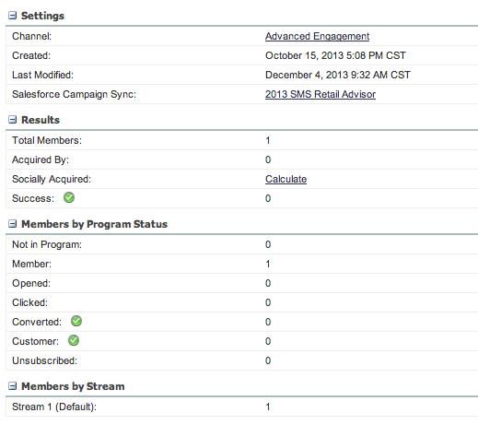Click the Last Modified date value
478x448 pixels.
(x=338, y=75)
